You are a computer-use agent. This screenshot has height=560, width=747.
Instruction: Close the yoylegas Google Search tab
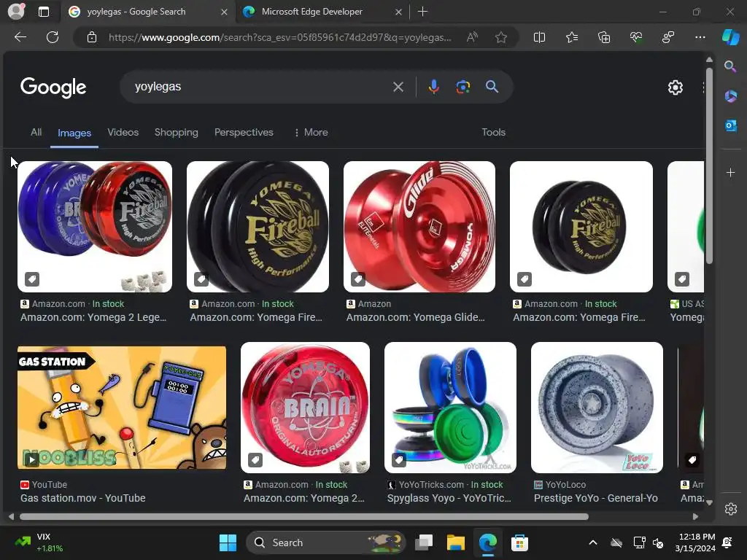click(x=224, y=12)
